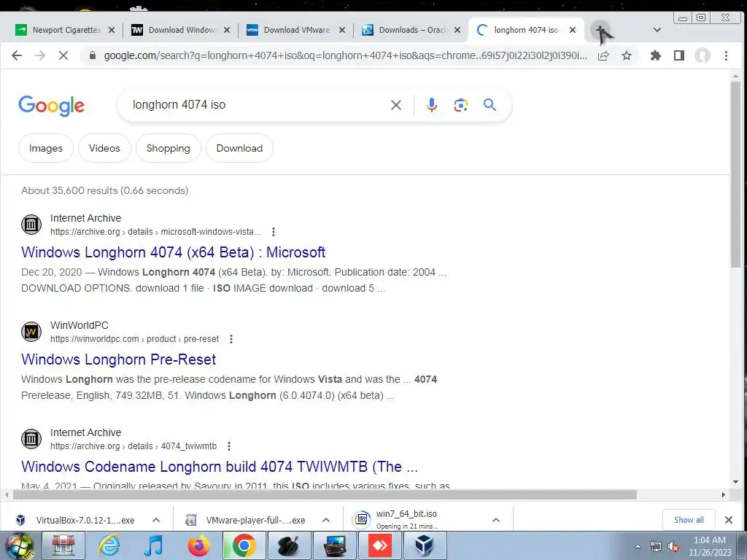This screenshot has width=747, height=560.
Task: Open more options for 4074_twiwmtb result
Action: click(229, 446)
